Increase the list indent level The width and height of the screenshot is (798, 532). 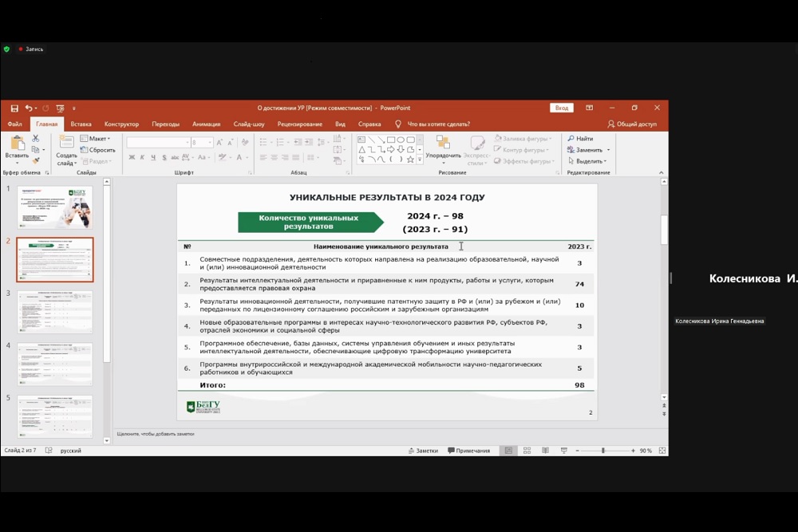point(308,143)
